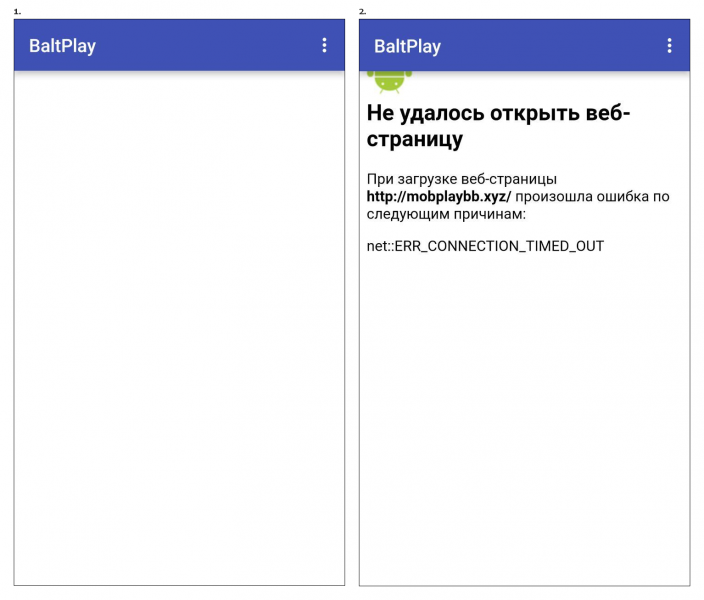Tap the BaltPlay title in screenshot 2
The width and height of the screenshot is (704, 600).
(x=408, y=46)
